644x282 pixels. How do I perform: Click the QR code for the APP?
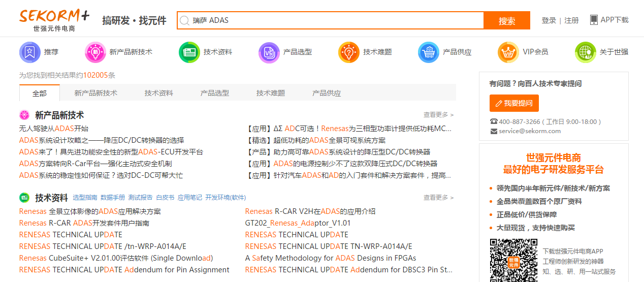pyautogui.click(x=513, y=260)
